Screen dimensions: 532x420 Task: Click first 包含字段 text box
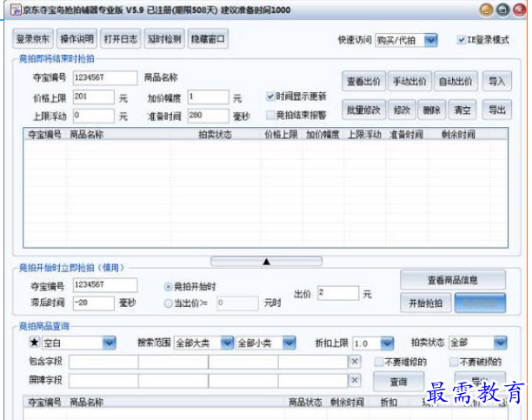103,362
